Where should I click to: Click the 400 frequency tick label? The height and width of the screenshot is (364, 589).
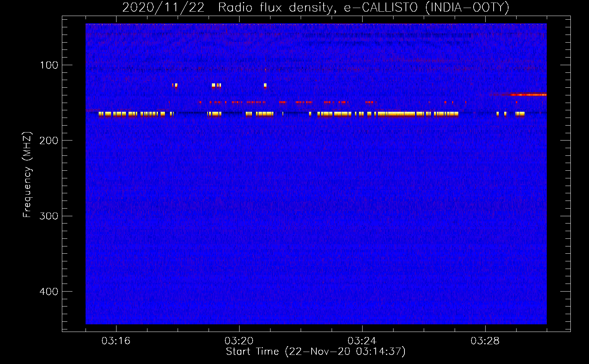[49, 292]
